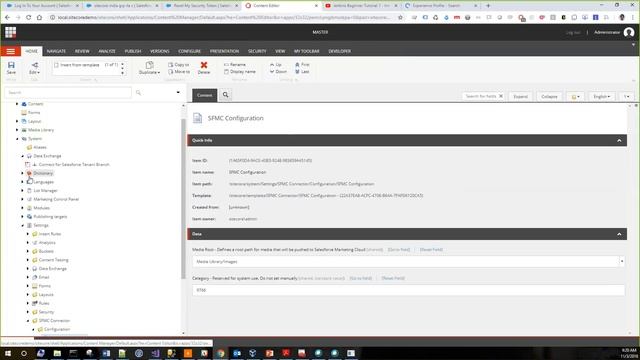Open a new browser tab
This screenshot has height=360, width=640.
click(x=488, y=6)
